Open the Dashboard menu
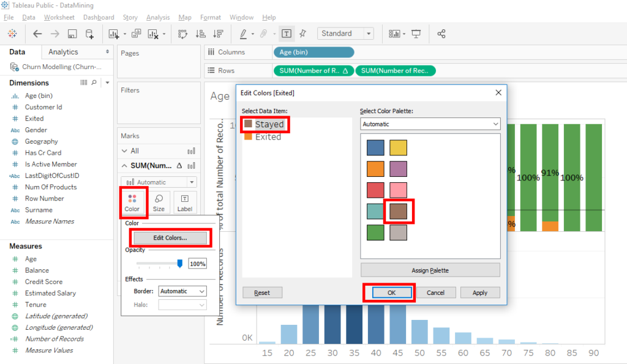The width and height of the screenshot is (627, 364). pos(99,17)
